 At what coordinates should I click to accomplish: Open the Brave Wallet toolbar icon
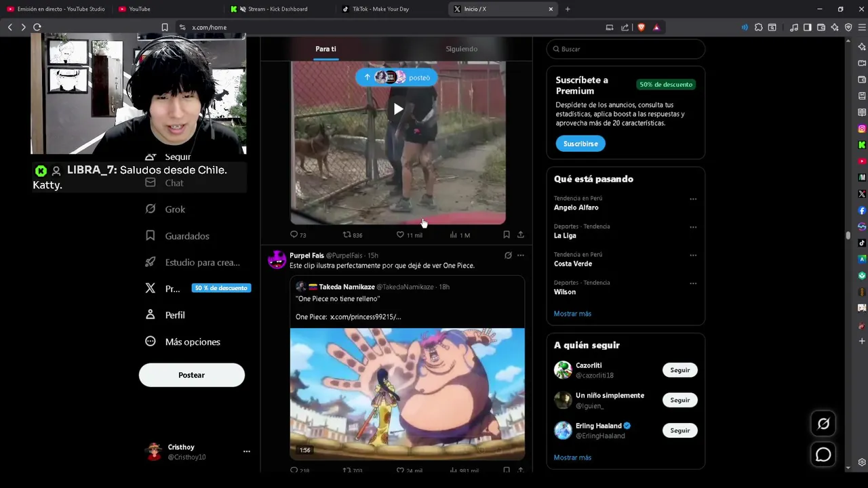pos(821,27)
